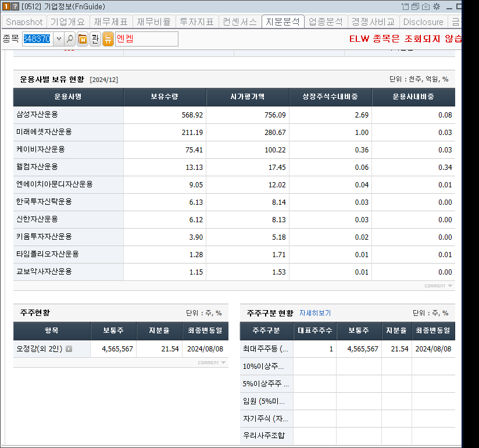Select the 미래에셋자산운용 row name

[44, 132]
